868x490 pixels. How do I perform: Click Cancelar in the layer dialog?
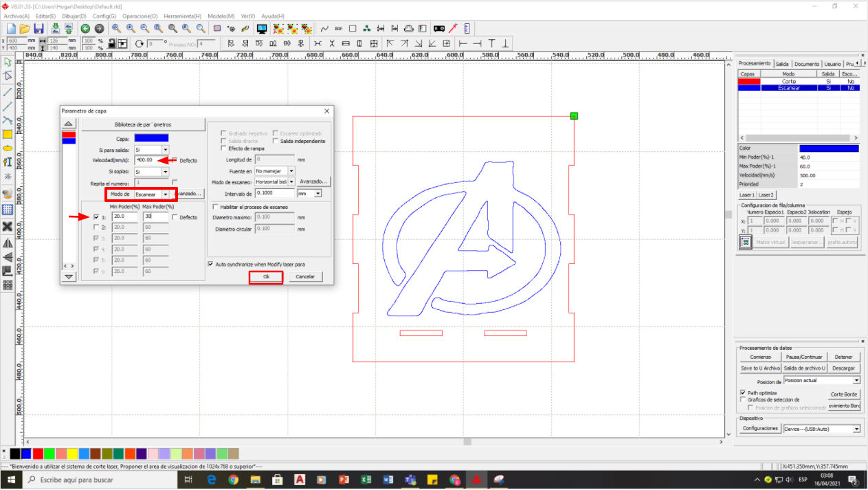305,276
